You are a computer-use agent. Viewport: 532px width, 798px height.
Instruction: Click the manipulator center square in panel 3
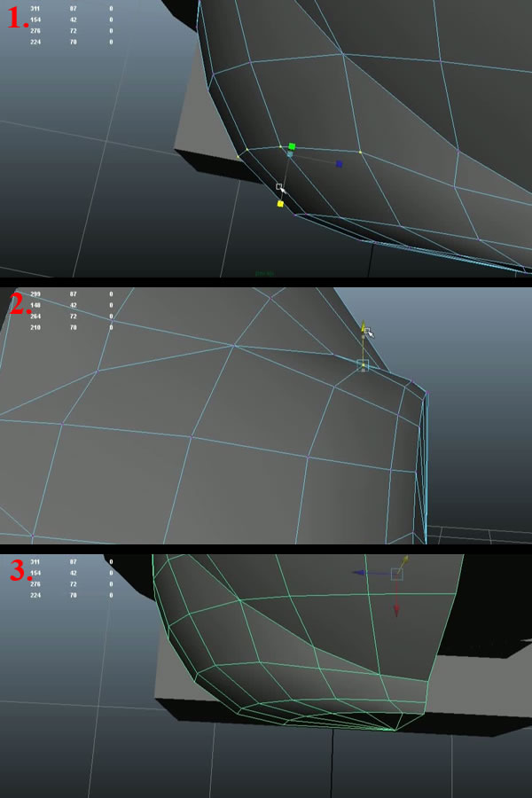point(396,574)
